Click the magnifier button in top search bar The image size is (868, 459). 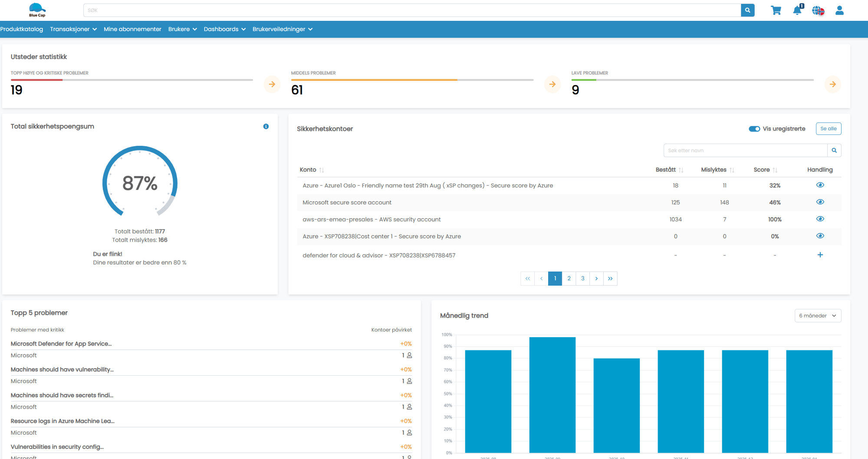point(747,10)
